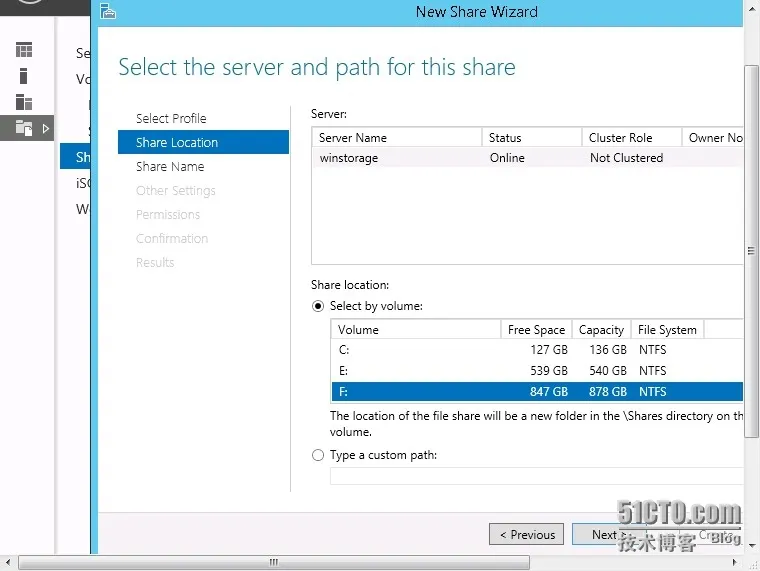Select Other Settings wizard step

click(175, 190)
